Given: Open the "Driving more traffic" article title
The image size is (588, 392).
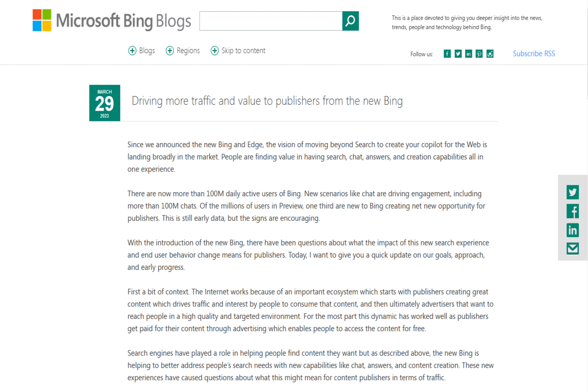Looking at the screenshot, I should pos(267,101).
